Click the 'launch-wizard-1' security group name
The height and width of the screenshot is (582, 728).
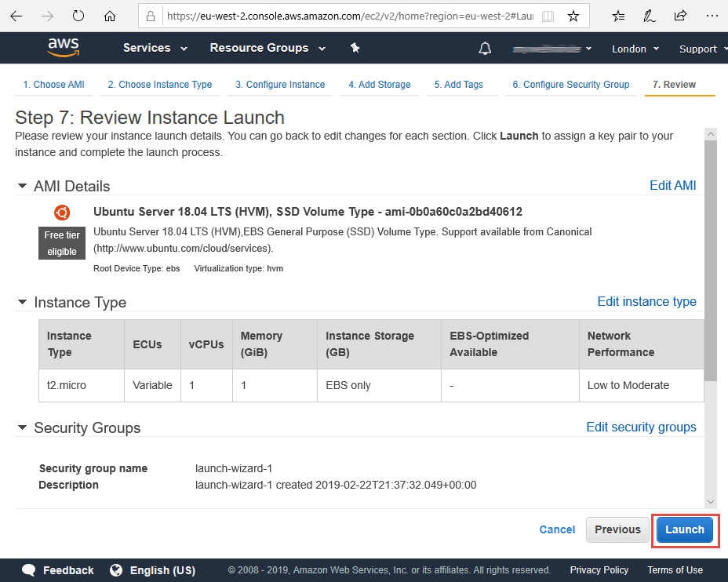click(234, 468)
